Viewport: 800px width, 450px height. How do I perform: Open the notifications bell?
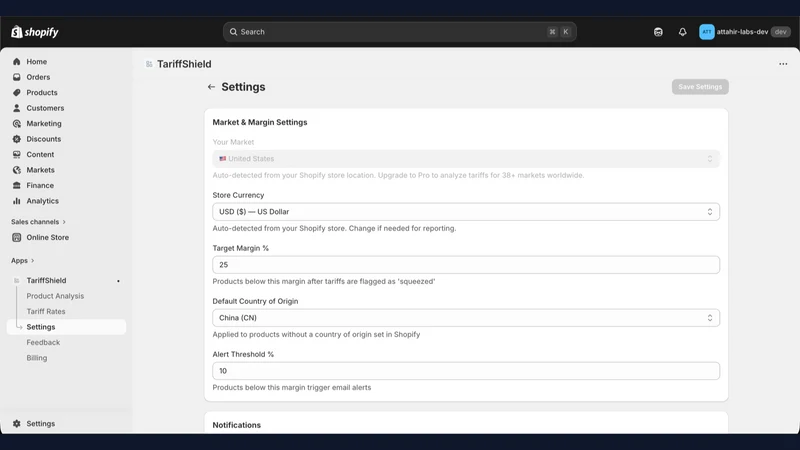pyautogui.click(x=683, y=32)
